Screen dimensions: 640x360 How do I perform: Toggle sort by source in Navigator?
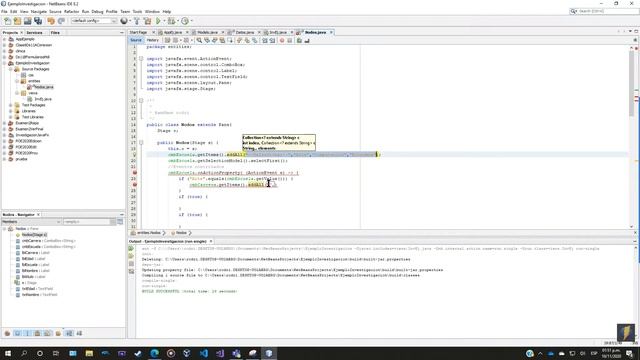(79, 333)
